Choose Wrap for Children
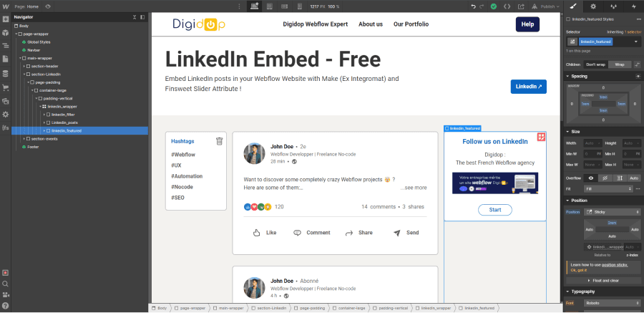This screenshot has height=313, width=644. pyautogui.click(x=620, y=64)
